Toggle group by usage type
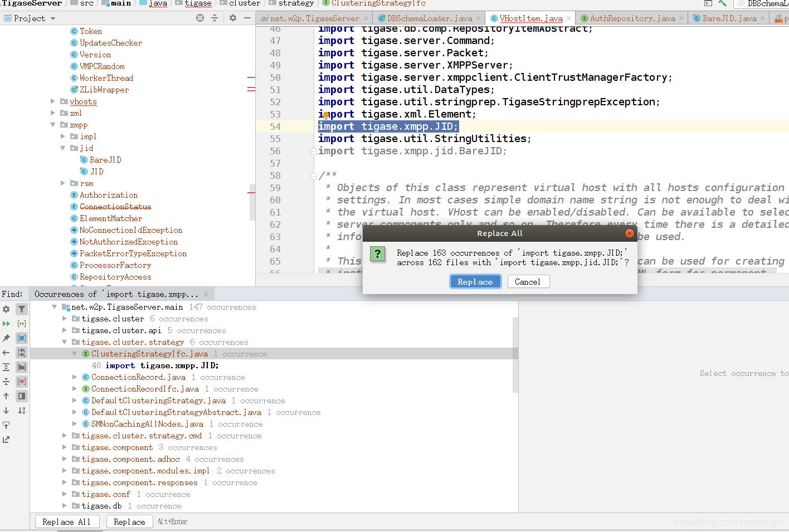Image resolution: width=789 pixels, height=532 pixels. (x=22, y=338)
